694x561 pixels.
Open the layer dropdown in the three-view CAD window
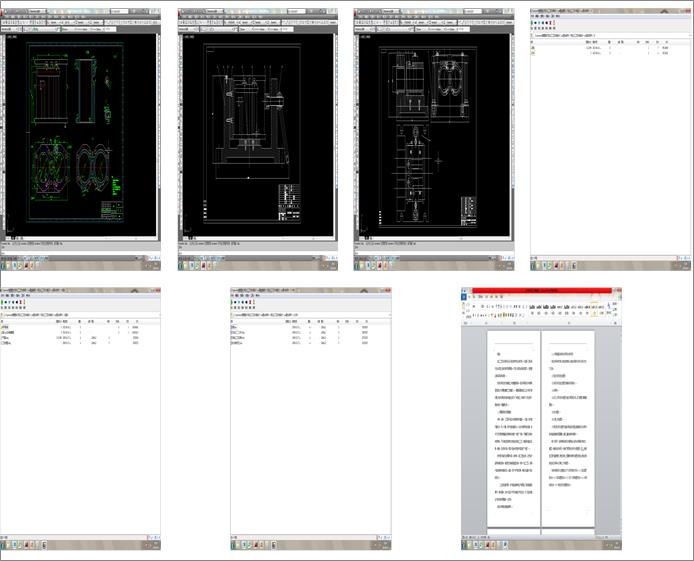[395, 29]
